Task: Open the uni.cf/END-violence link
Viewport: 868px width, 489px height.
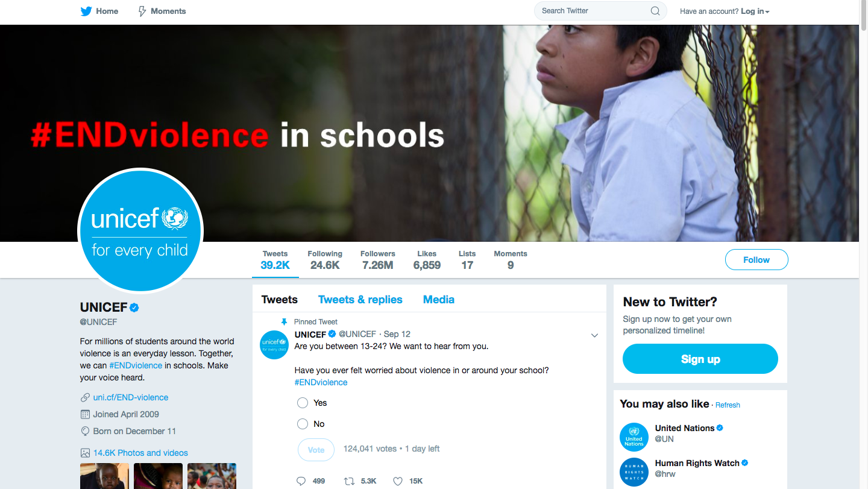Action: [x=131, y=397]
